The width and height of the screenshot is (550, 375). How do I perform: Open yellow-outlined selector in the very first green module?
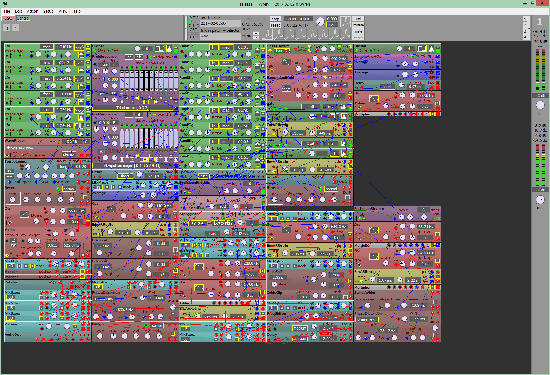(x=46, y=47)
